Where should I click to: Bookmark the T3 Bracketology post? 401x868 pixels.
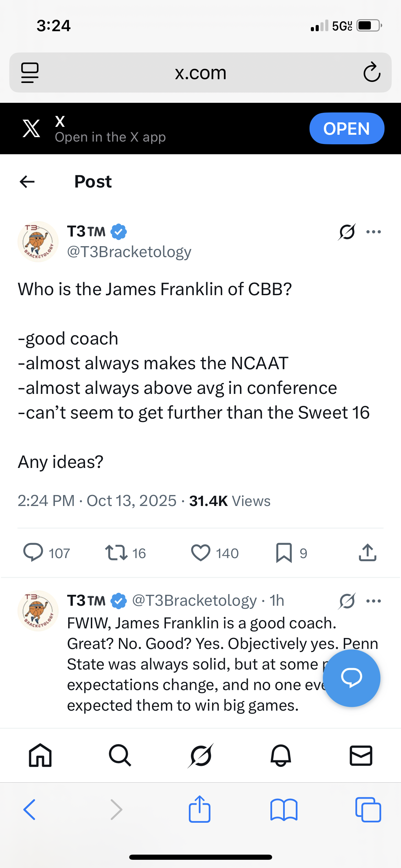click(284, 553)
